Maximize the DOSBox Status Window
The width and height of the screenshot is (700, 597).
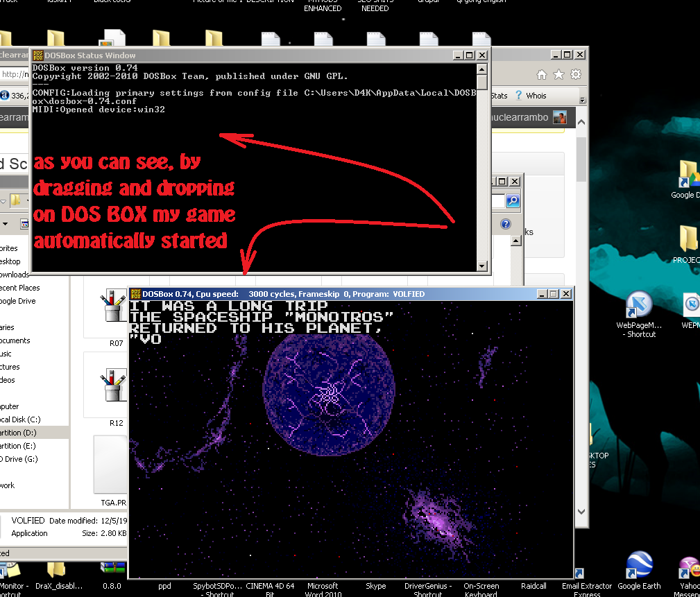(x=469, y=55)
